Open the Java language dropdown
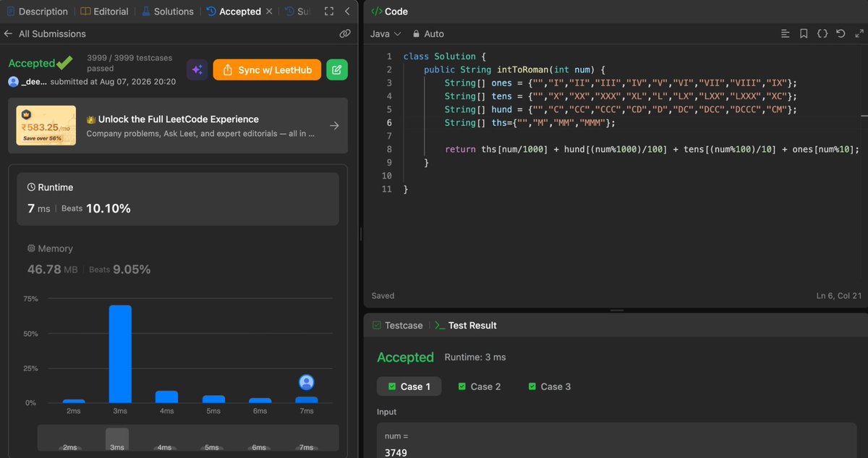Image resolution: width=868 pixels, height=458 pixels. click(386, 33)
